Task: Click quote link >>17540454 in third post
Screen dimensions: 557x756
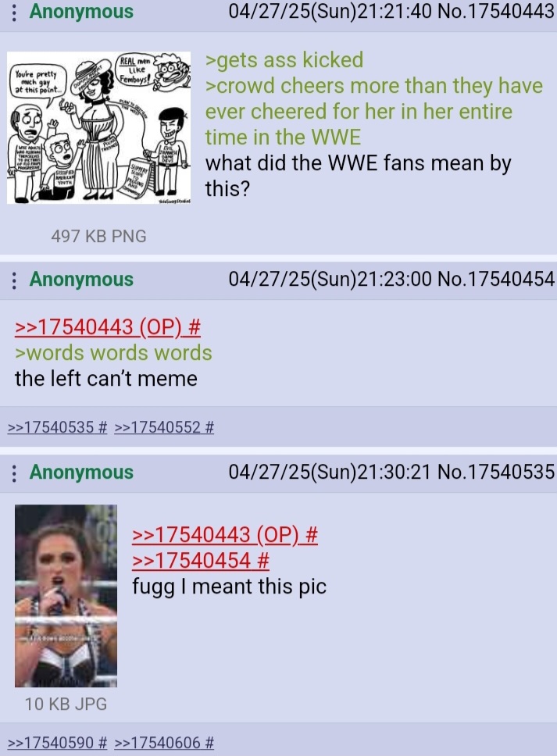Action: point(191,560)
